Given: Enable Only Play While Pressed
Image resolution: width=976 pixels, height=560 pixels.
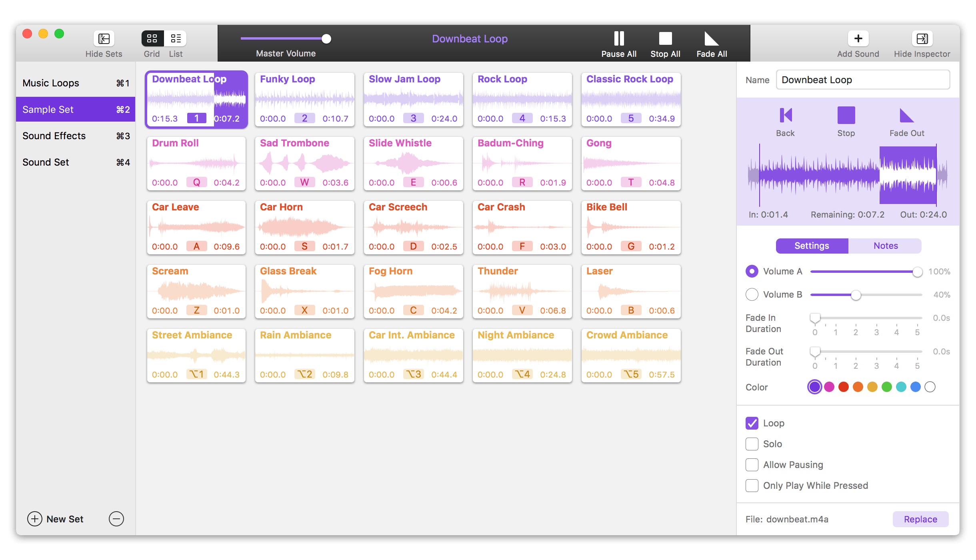Looking at the screenshot, I should point(752,486).
